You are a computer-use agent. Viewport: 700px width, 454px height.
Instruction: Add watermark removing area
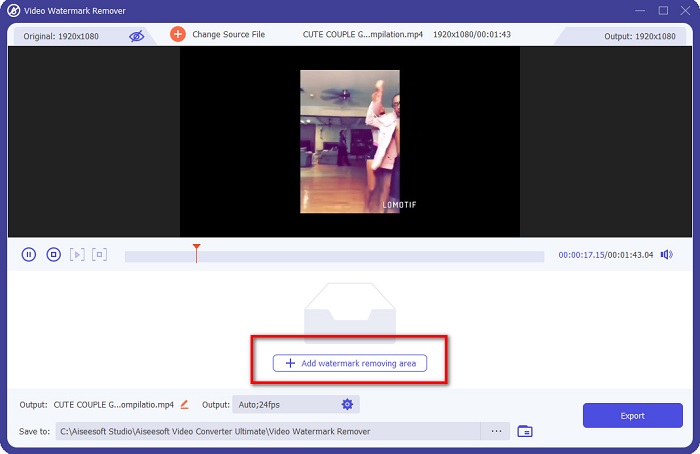[x=350, y=363]
